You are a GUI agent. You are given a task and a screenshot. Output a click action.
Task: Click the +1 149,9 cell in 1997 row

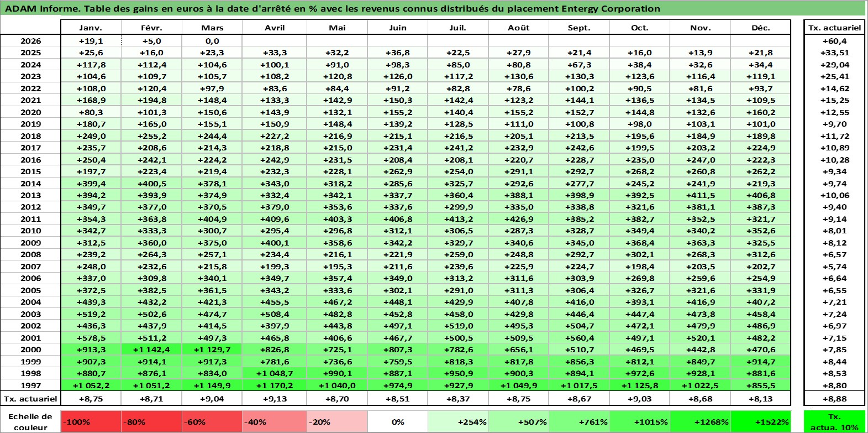pos(212,385)
